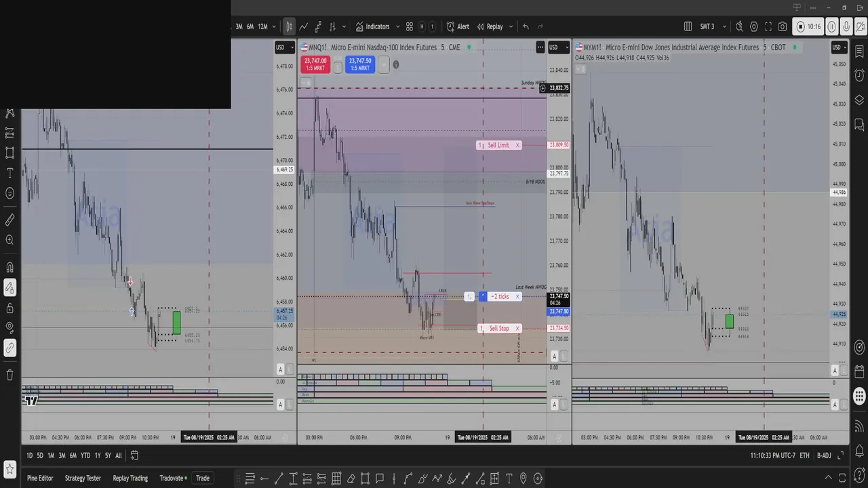Expand the Replay options dropdown arrow

[511, 26]
